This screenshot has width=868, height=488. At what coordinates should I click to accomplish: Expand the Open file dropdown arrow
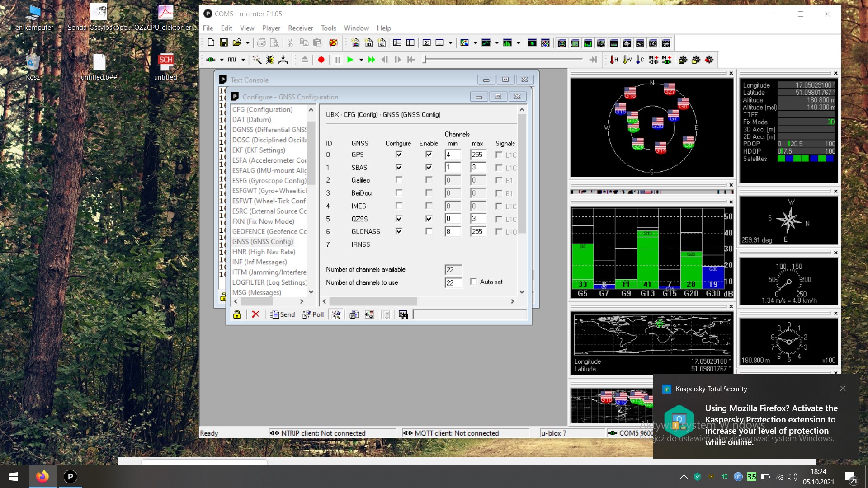[248, 43]
